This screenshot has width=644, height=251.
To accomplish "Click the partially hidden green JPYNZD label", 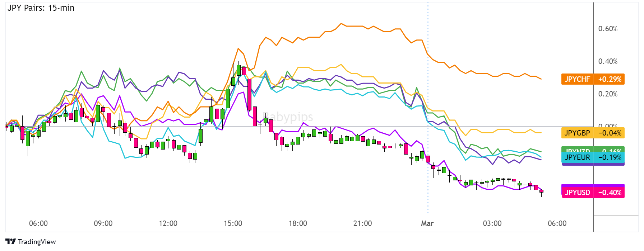I will [577, 150].
